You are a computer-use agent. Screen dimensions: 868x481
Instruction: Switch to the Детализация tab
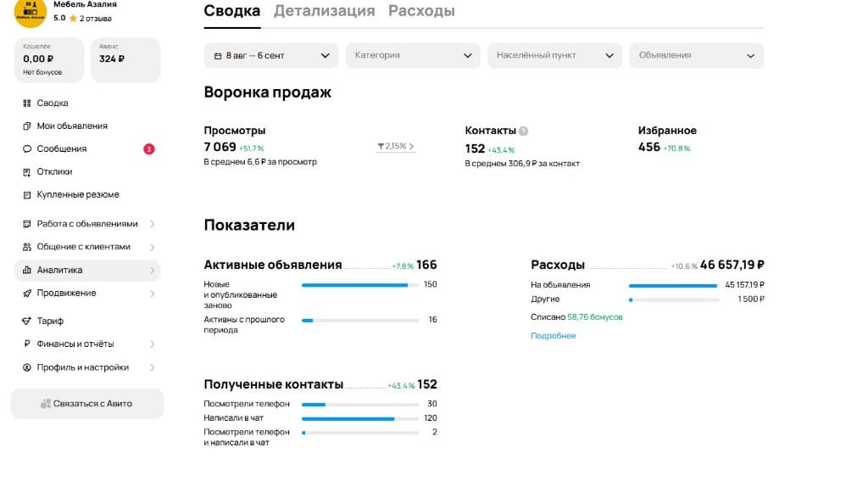[x=325, y=11]
